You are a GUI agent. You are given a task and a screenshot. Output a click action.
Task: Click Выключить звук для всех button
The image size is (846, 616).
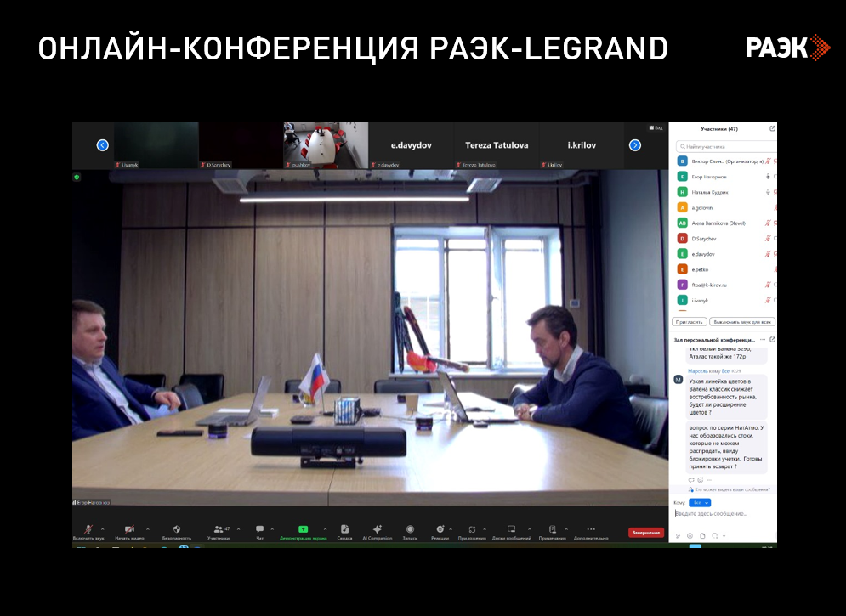tap(742, 322)
